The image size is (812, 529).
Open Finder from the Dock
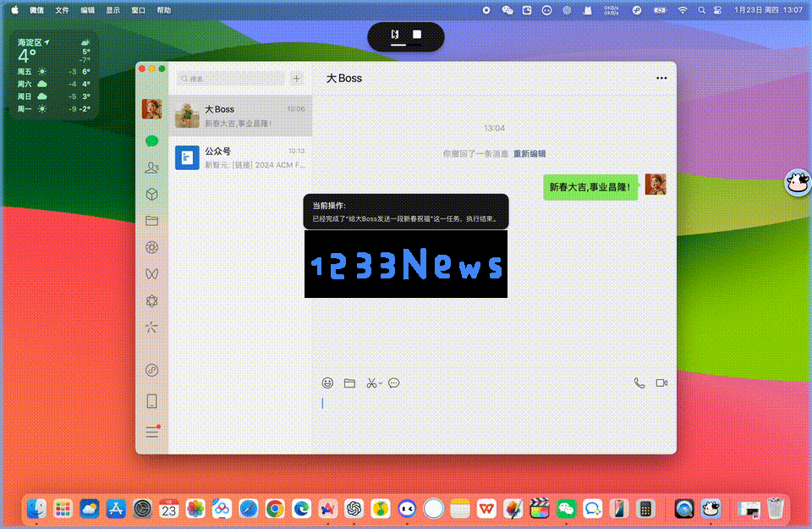[x=36, y=509]
